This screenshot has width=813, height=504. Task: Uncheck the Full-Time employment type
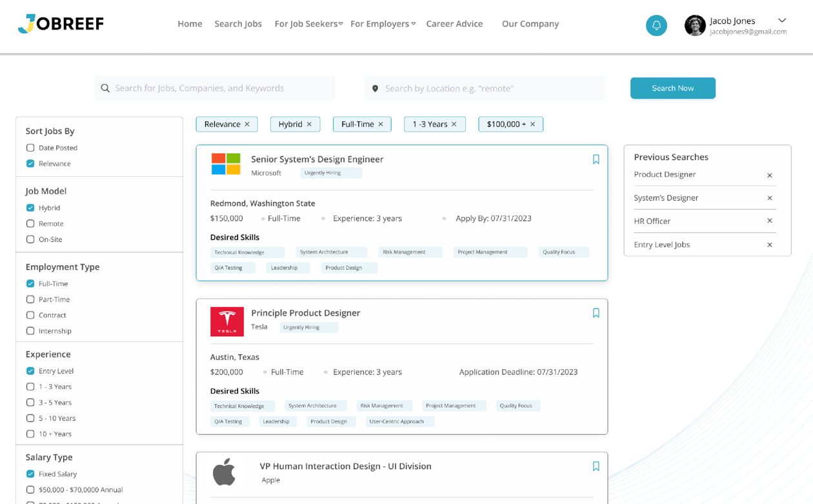click(x=30, y=284)
